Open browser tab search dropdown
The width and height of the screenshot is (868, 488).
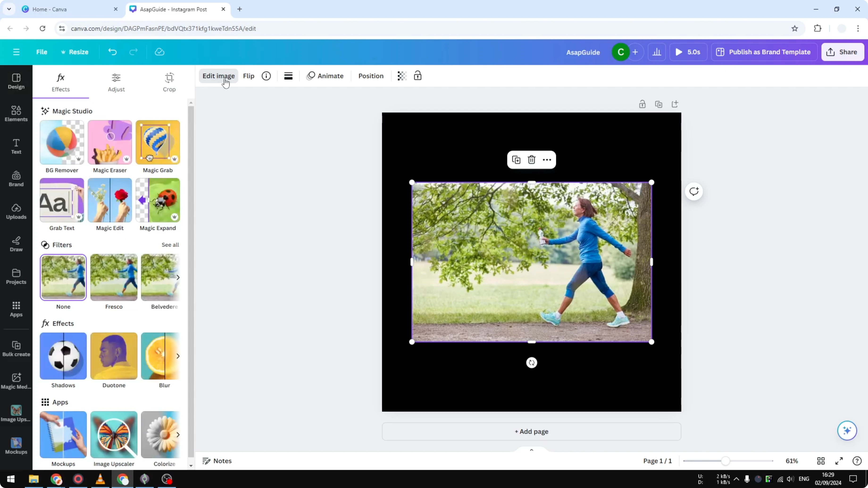(9, 9)
